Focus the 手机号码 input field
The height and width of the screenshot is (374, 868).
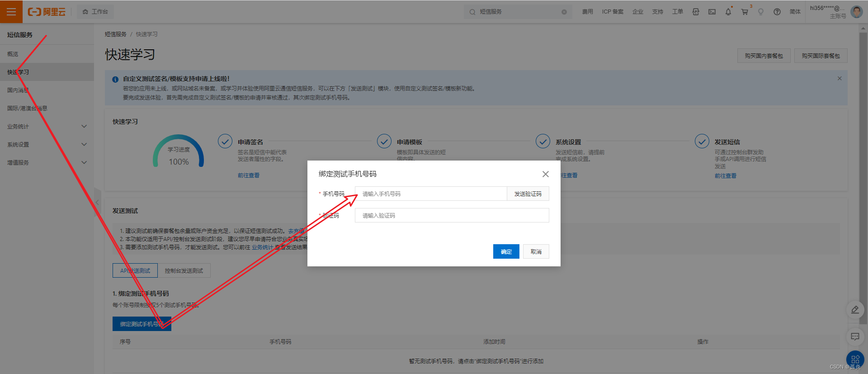click(x=431, y=194)
